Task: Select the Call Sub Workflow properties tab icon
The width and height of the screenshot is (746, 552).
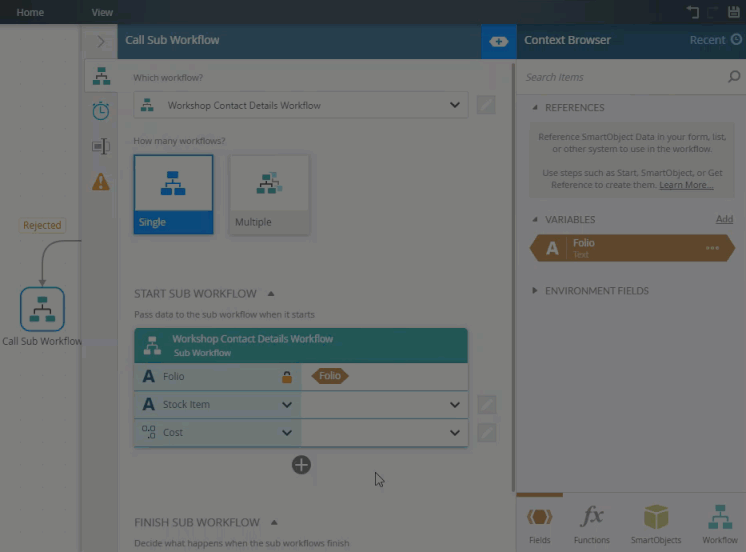Action: [x=101, y=76]
